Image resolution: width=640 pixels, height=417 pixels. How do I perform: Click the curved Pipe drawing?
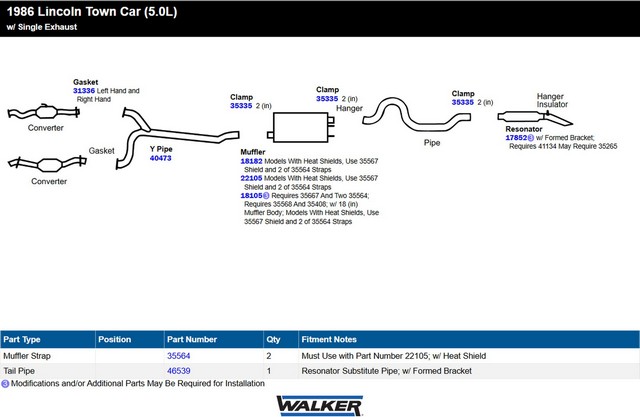(416, 114)
